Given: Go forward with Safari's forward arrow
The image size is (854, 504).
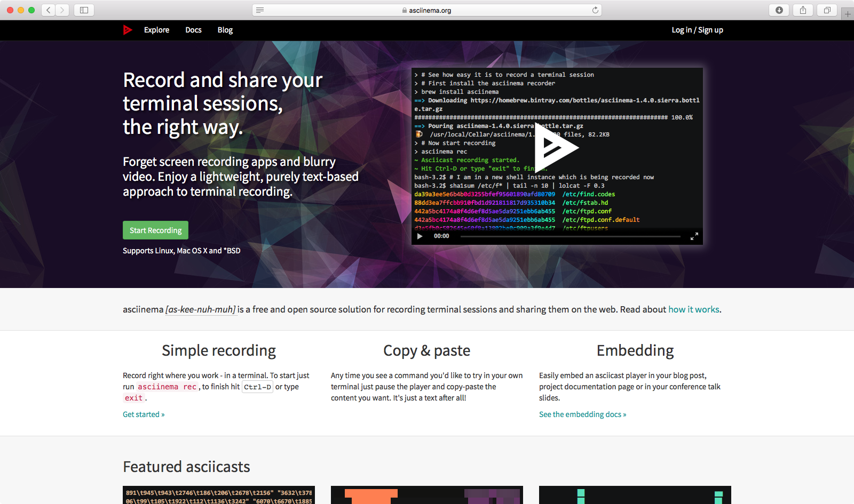Looking at the screenshot, I should click(62, 10).
